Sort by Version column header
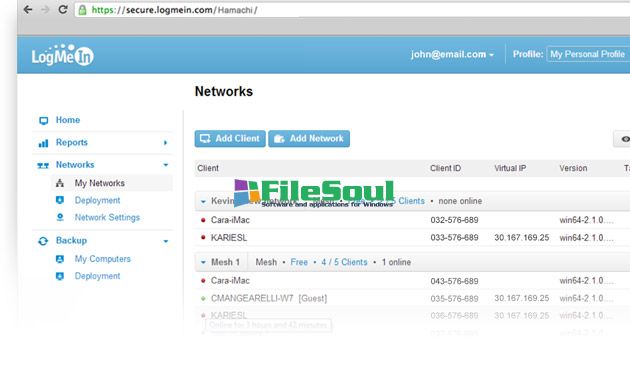This screenshot has height=388, width=630. [573, 168]
